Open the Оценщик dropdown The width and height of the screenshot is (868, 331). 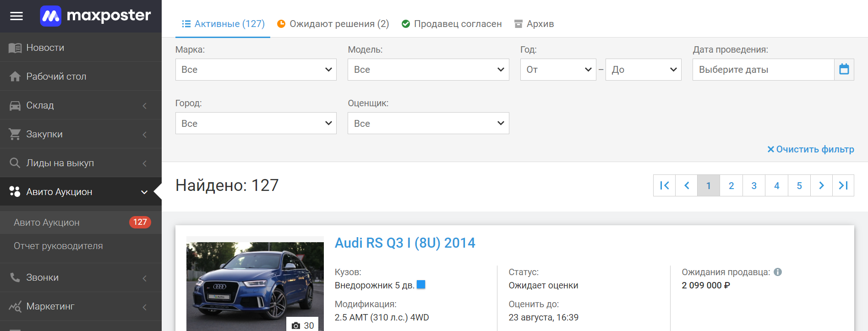[428, 123]
